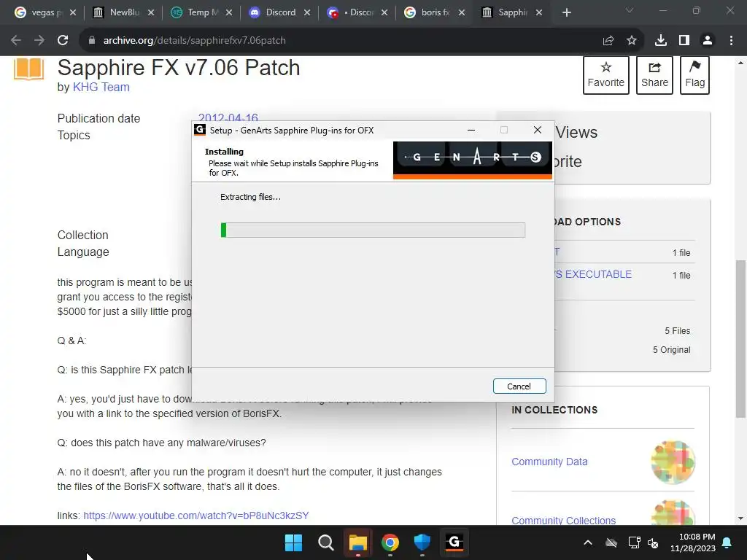Screen dimensions: 747x560
Task: Go back to the previous page
Action: coord(16,41)
